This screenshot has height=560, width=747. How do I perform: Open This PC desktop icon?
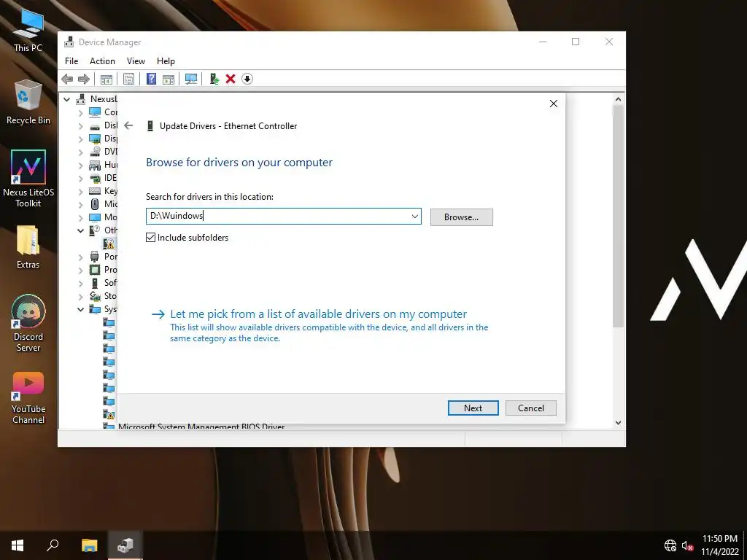[28, 29]
